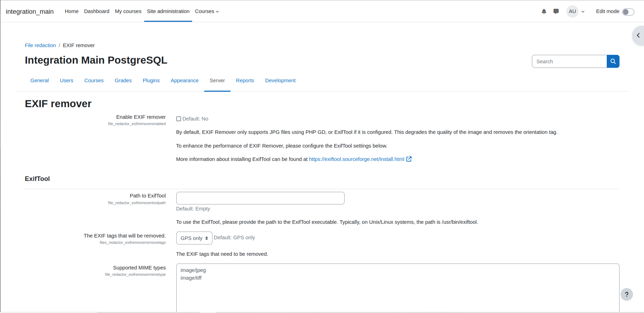Switch to the Grades tab
644x313 pixels.
pos(123,80)
